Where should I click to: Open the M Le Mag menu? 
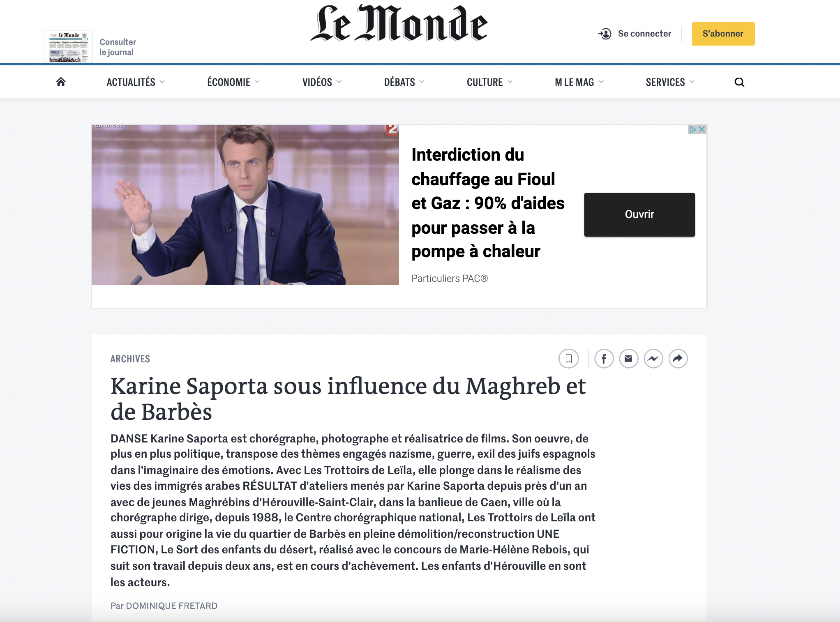[579, 82]
